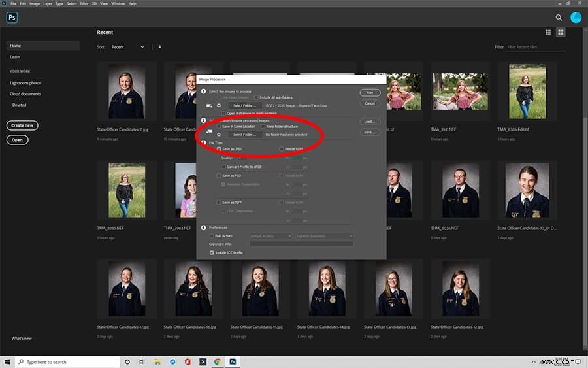Open Windows Start menu

(x=7, y=362)
